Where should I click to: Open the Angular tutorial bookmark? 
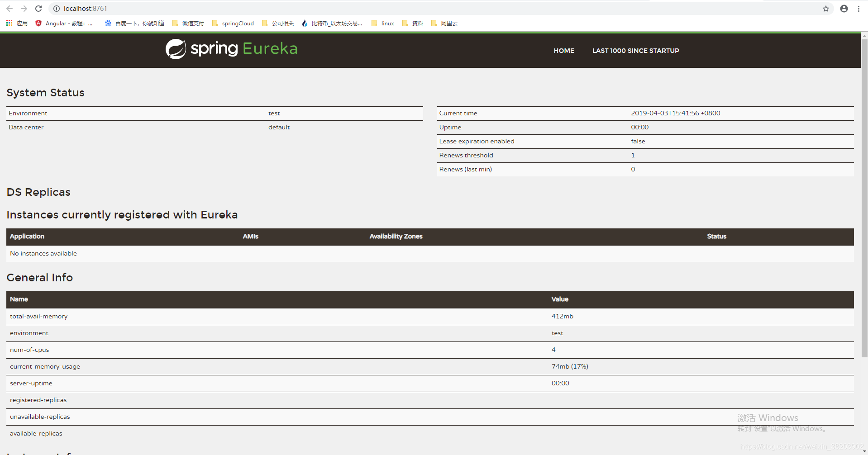pos(64,23)
